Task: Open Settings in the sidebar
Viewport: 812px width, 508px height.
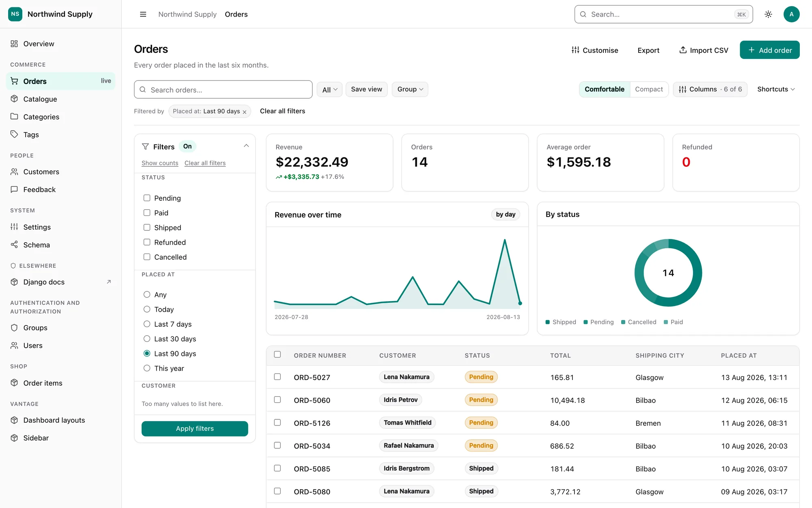Action: (61, 227)
